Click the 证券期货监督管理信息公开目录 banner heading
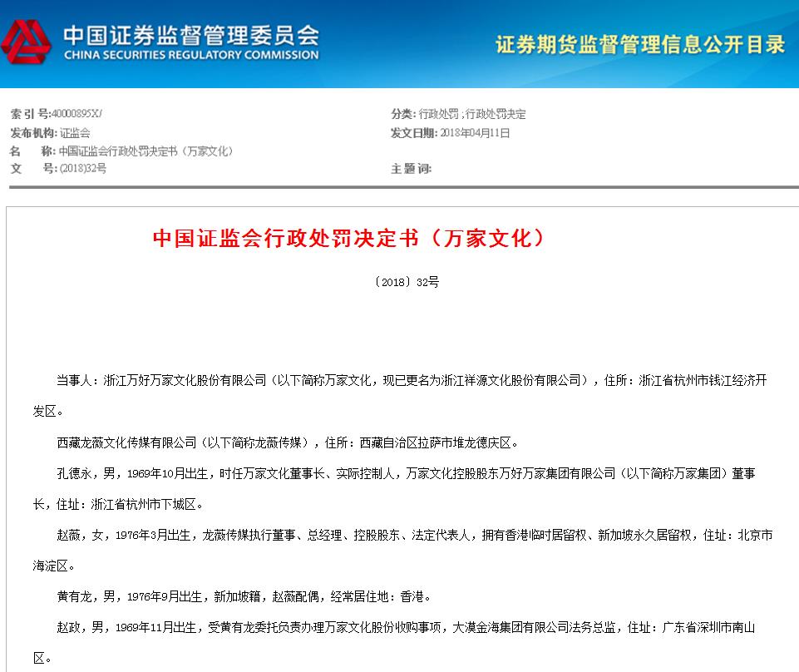799x672 pixels. click(x=640, y=44)
